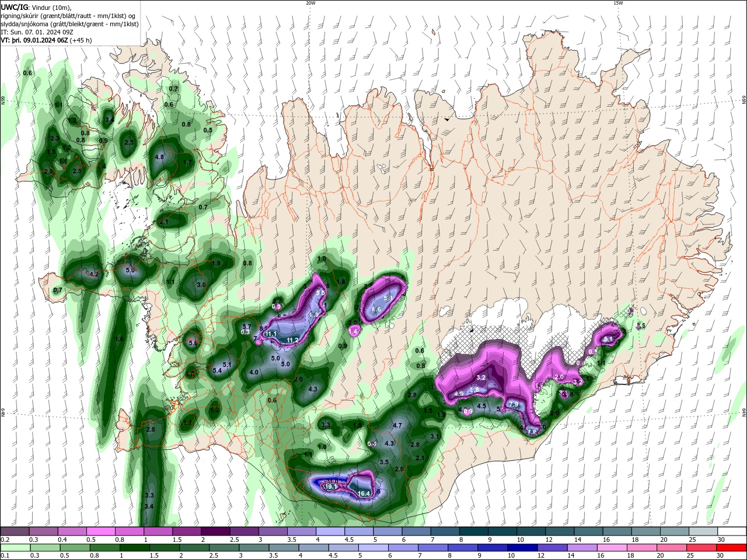Click the '3.1' value on the map
Image resolution: width=747 pixels, height=560 pixels.
tap(434, 436)
